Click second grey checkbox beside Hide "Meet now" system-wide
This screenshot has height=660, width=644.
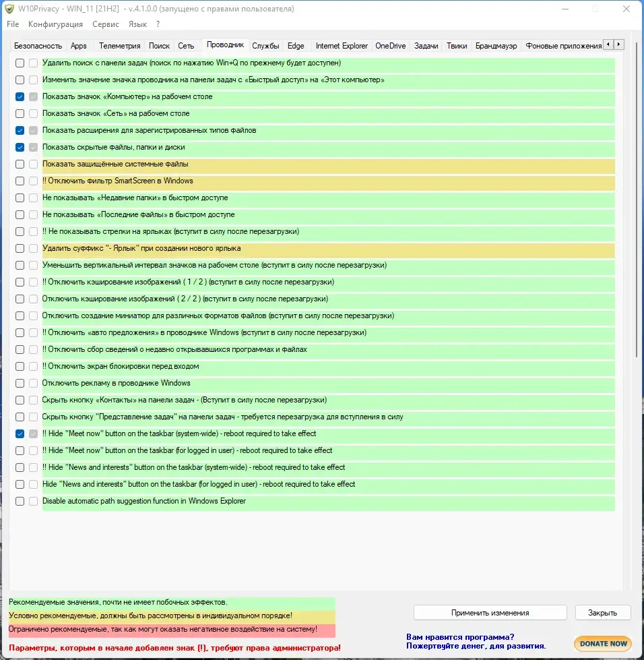coord(33,433)
